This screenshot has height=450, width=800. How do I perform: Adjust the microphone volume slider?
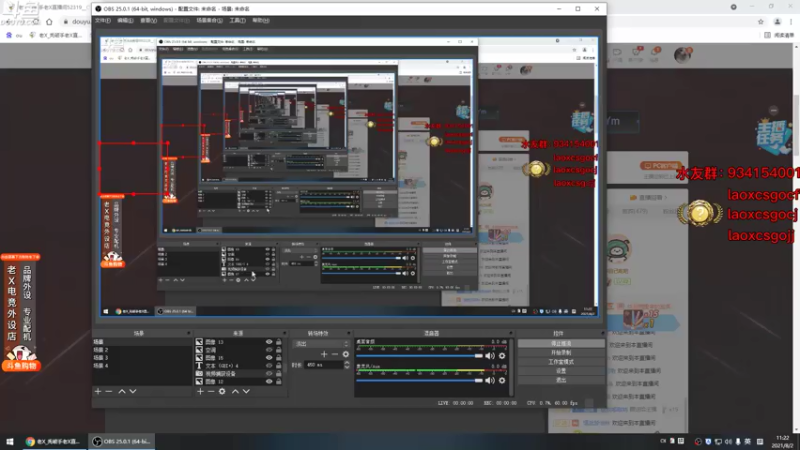tap(419, 380)
